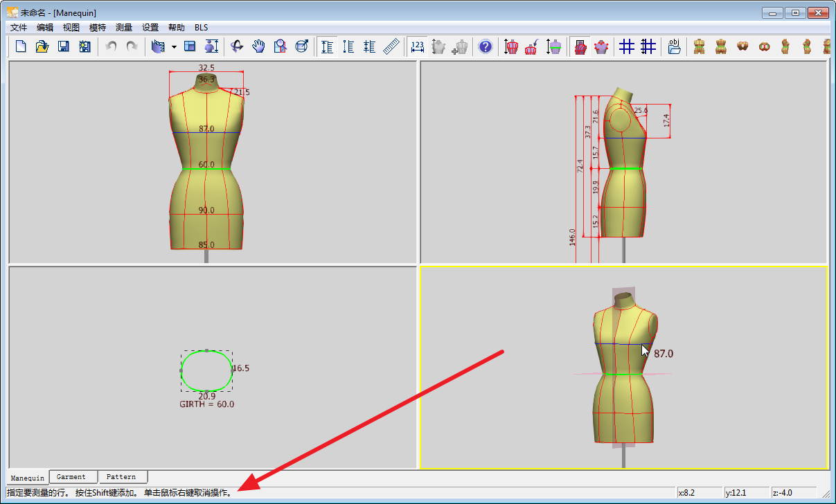Click the ruler measurement tool icon
Viewport: 836px width, 504px height.
[x=392, y=46]
